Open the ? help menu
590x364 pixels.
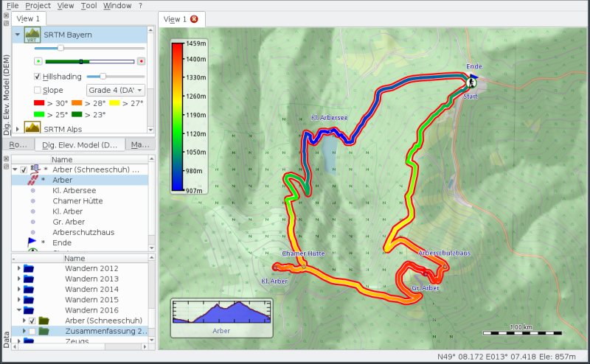tap(140, 6)
